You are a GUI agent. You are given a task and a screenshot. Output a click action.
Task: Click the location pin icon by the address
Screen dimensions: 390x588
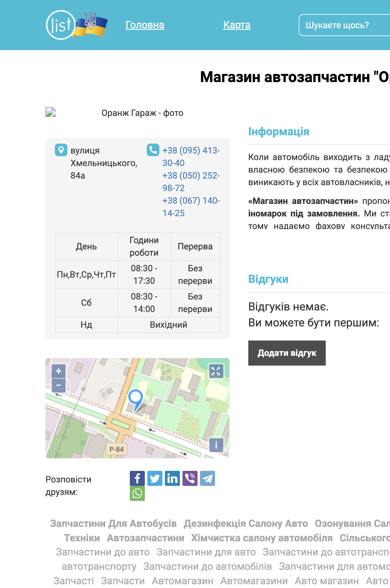(61, 150)
